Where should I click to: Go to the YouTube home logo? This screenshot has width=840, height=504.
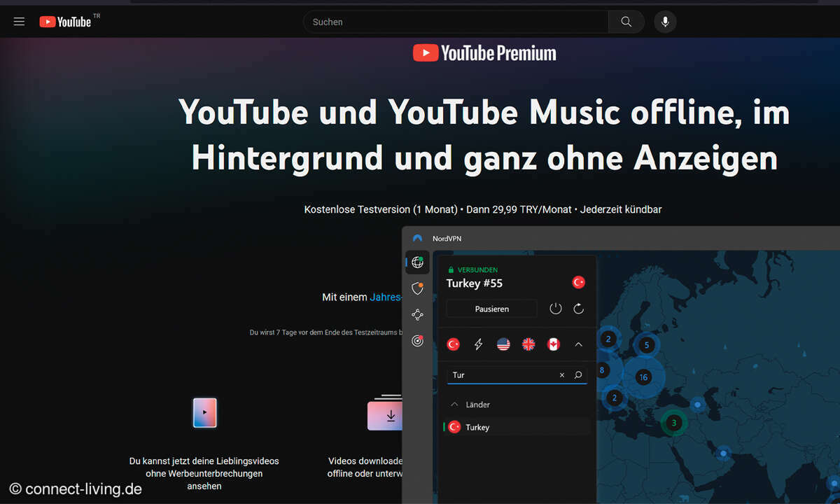pyautogui.click(x=65, y=22)
